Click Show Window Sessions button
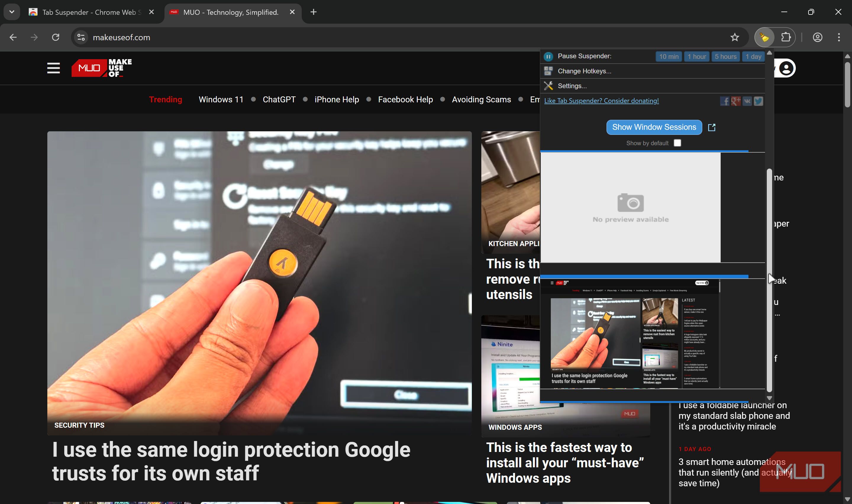 tap(654, 127)
